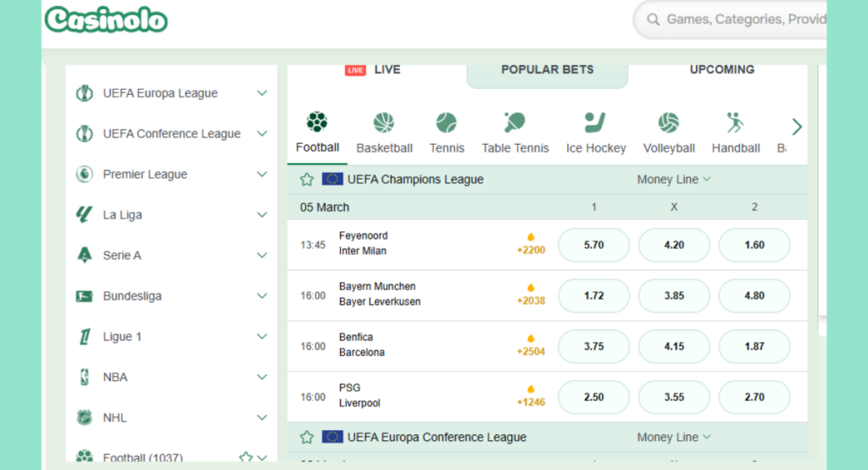Open the PSG vs Liverpool match
This screenshot has width=868, height=470.
tap(359, 395)
